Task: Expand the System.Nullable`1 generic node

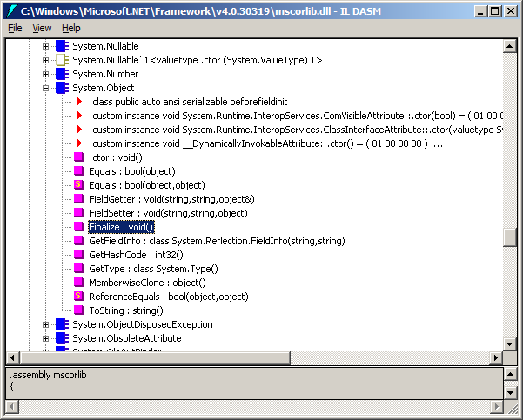Action: point(46,60)
